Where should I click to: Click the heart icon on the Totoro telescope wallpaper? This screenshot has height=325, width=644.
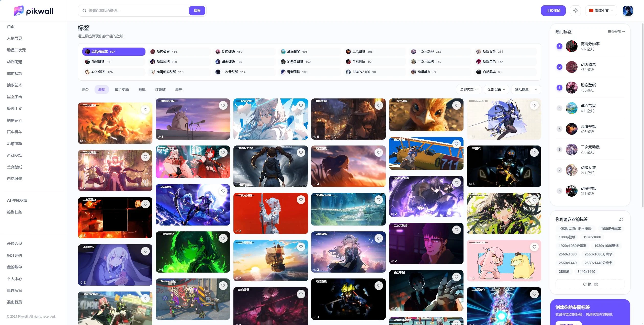pyautogui.click(x=223, y=105)
